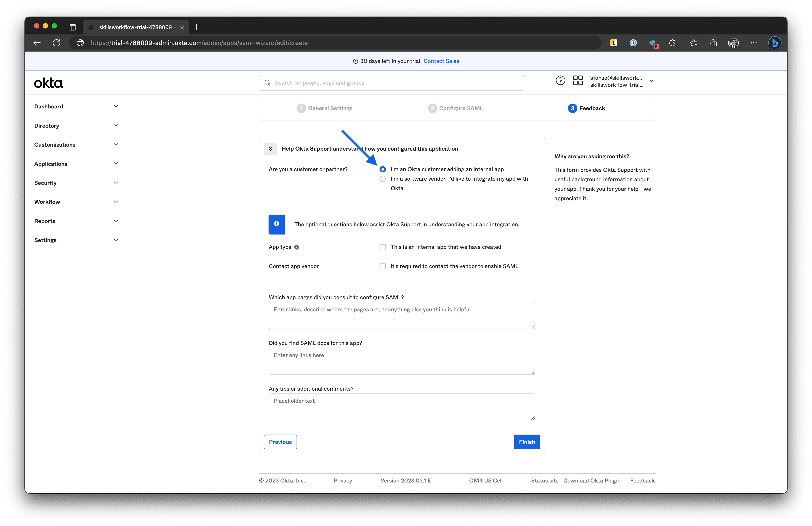
Task: Reload the page with refresh icon
Action: 57,43
